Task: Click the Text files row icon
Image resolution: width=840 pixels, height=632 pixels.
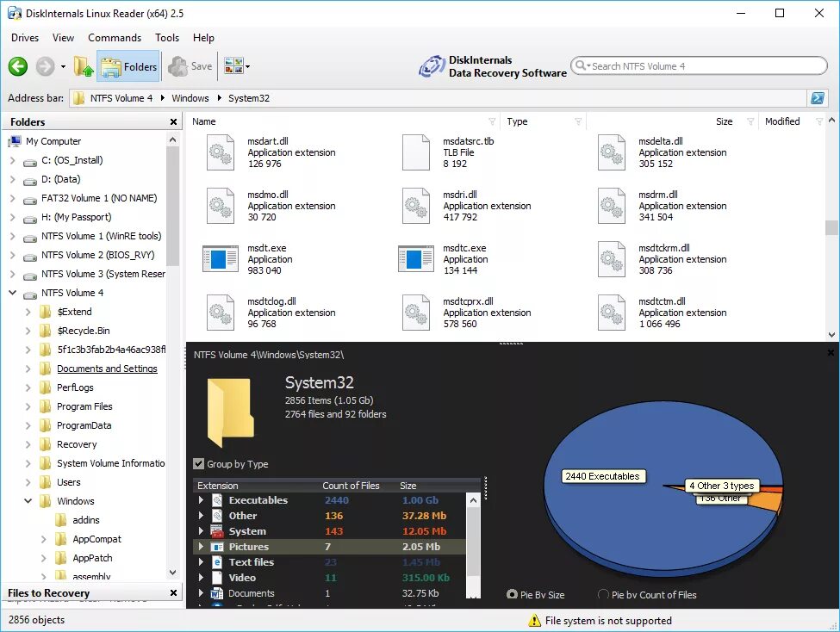Action: (217, 562)
